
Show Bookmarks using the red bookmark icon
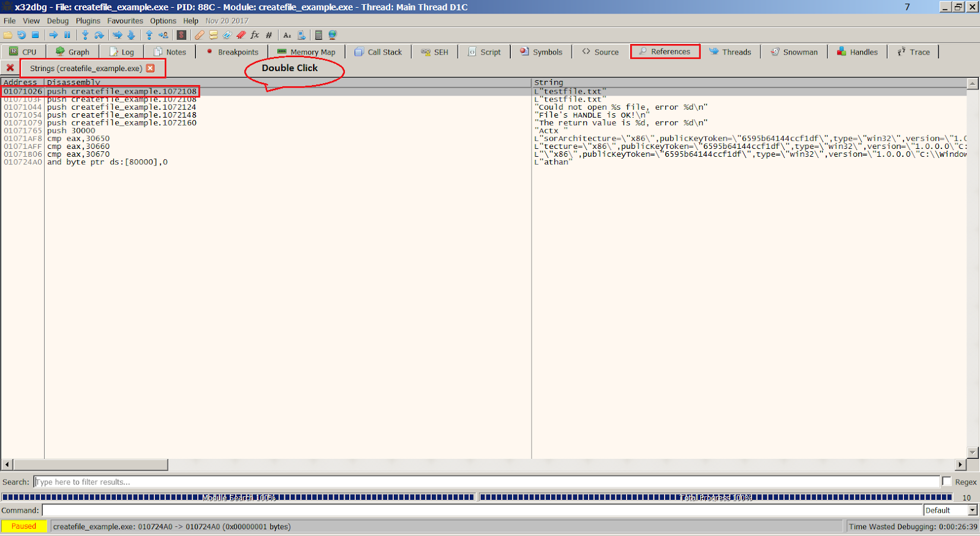241,35
